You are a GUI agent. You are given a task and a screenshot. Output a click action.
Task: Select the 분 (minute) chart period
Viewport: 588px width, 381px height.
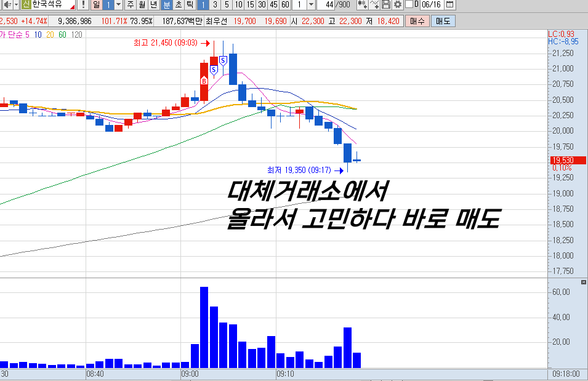click(x=166, y=4)
